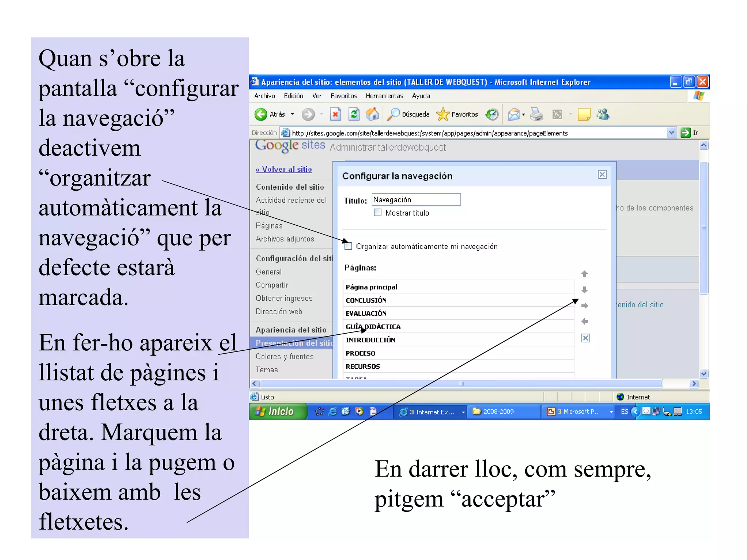Open browsing history icon

point(492,114)
